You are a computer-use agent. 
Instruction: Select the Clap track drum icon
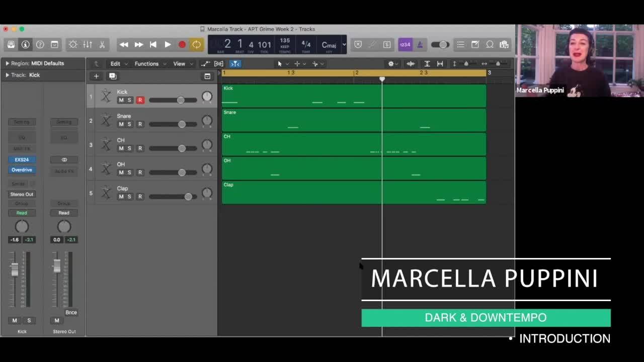pos(106,193)
